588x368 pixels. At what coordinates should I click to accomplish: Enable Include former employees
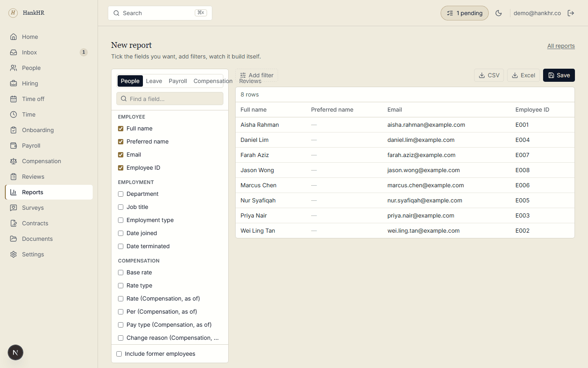click(119, 354)
